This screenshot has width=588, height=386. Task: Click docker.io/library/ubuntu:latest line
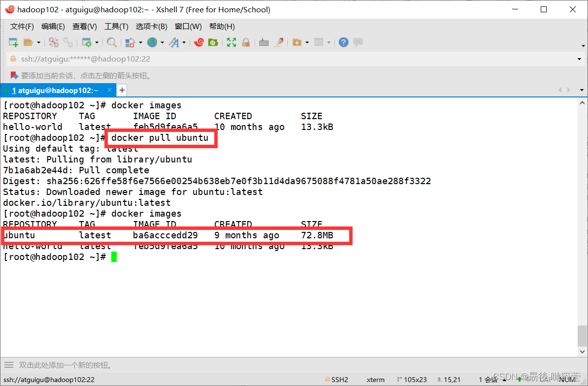[x=87, y=203]
